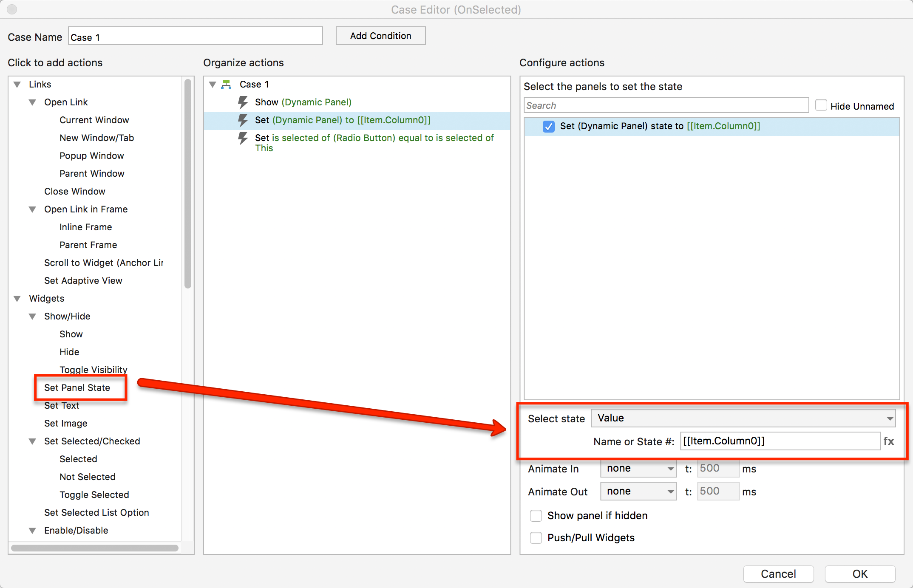This screenshot has width=913, height=588.
Task: Click the Add Condition button
Action: coord(380,36)
